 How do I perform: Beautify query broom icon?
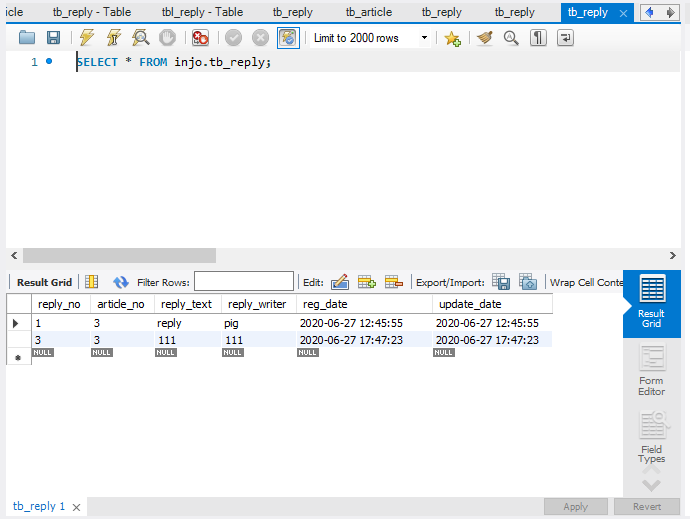(x=484, y=38)
